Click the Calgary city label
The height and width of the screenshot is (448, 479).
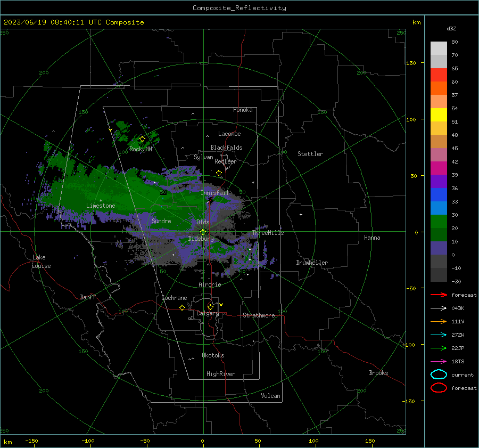point(208,313)
